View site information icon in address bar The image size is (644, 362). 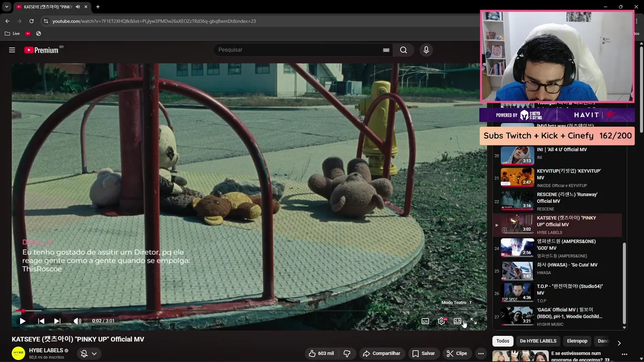coord(46,21)
